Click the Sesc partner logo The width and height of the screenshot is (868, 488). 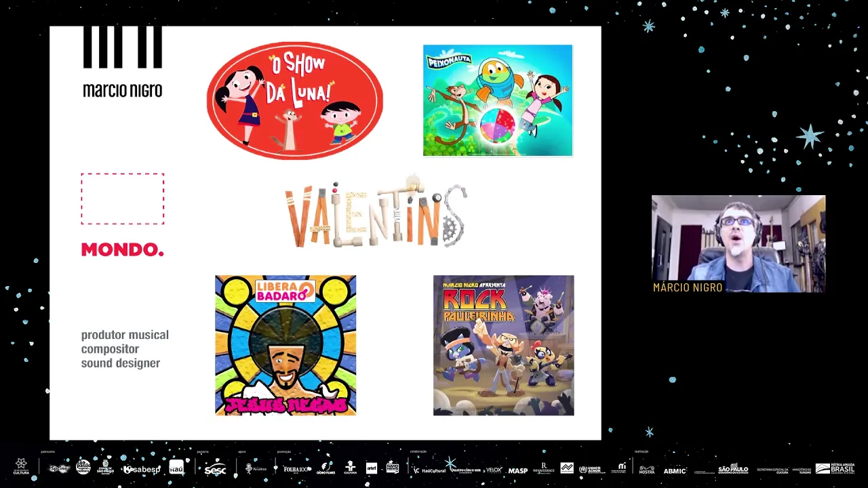click(215, 469)
